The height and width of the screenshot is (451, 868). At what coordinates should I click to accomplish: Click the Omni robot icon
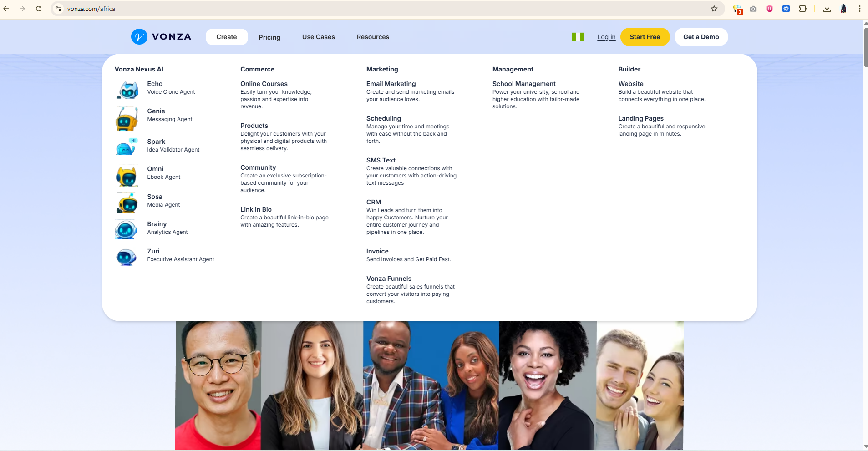click(127, 176)
